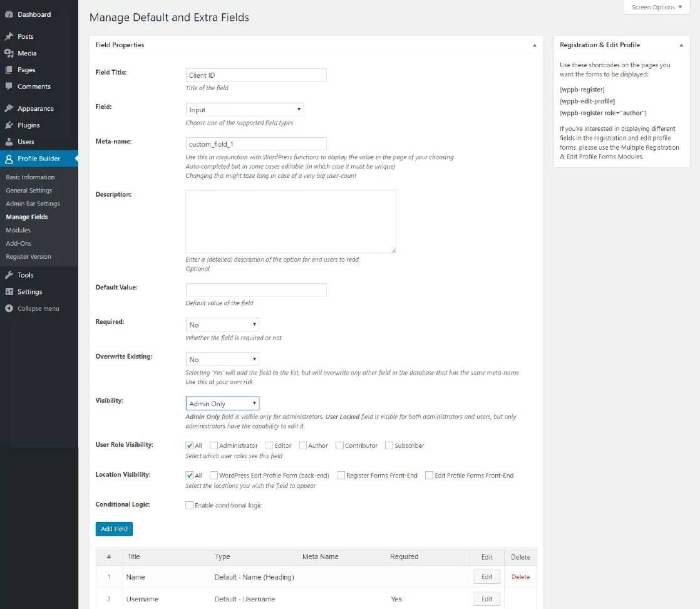Viewport: 700px width, 609px height.
Task: Open Modules submenu item
Action: 18,230
